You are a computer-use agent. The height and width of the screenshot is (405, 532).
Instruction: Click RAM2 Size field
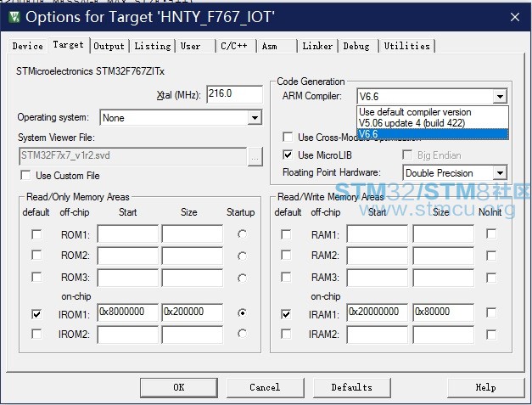(443, 256)
